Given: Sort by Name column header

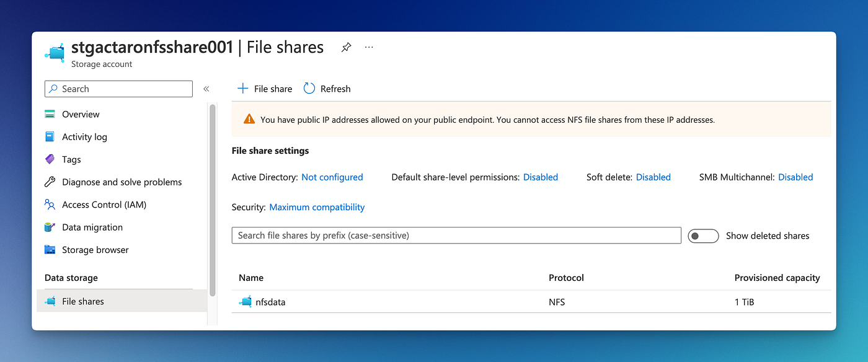Looking at the screenshot, I should coord(251,278).
